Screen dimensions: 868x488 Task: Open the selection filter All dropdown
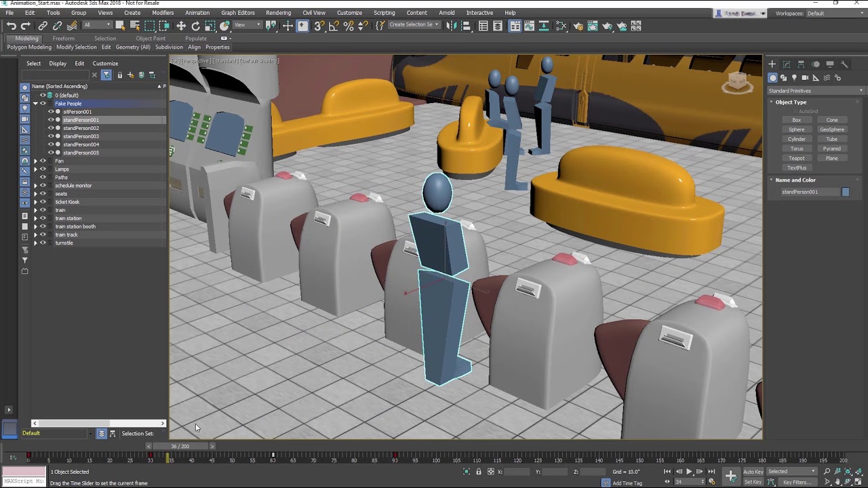tap(96, 25)
